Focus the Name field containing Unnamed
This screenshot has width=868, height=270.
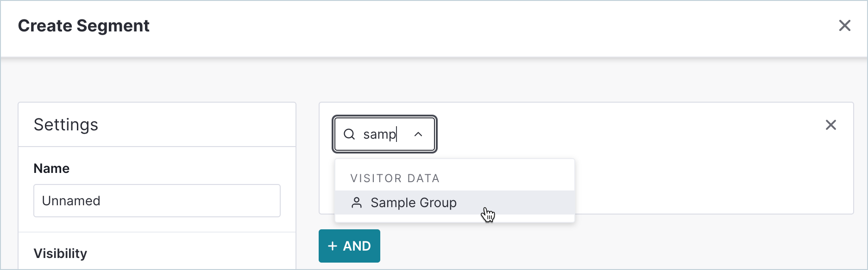(157, 201)
